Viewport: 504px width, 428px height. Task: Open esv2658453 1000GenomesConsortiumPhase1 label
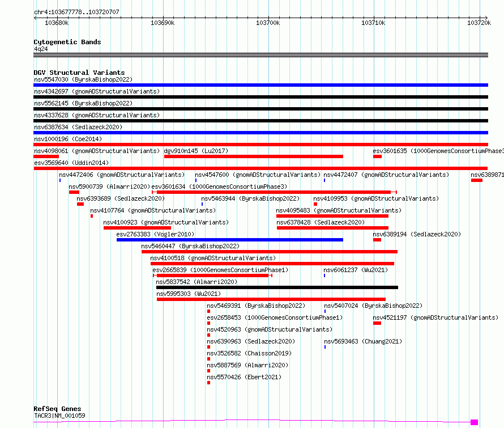275,317
